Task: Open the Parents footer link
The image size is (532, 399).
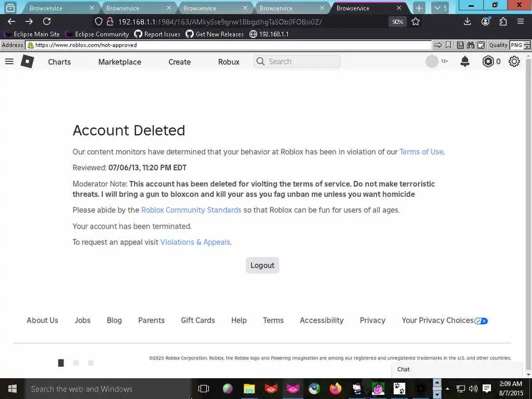Action: (x=151, y=320)
